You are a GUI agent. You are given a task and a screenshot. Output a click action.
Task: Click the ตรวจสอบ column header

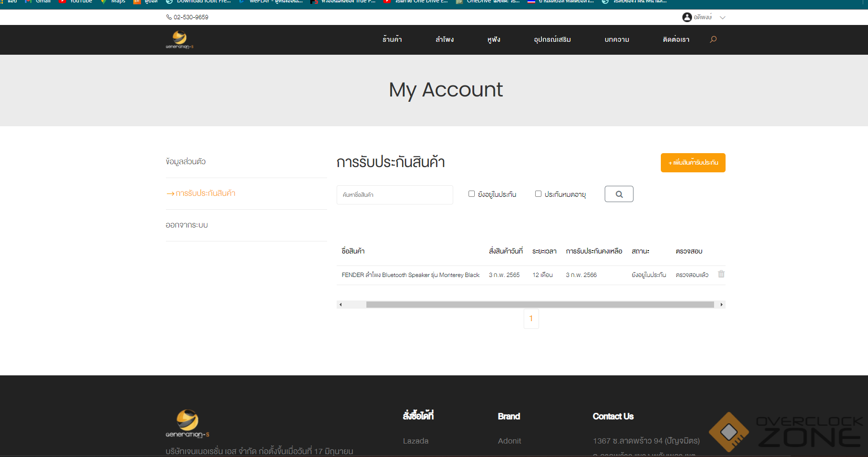(x=689, y=251)
